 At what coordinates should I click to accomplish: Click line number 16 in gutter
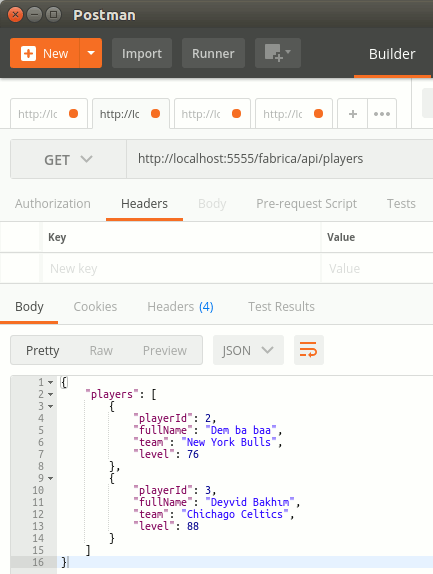point(38,562)
